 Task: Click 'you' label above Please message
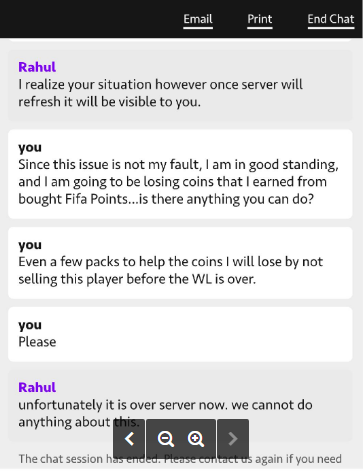coord(30,325)
